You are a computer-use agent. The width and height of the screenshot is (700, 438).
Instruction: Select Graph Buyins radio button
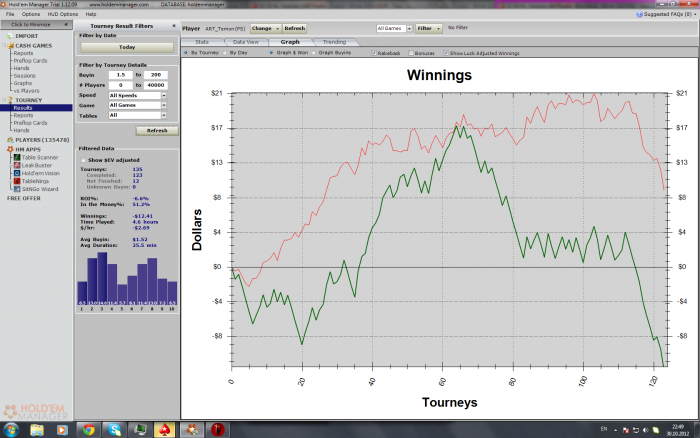(313, 53)
